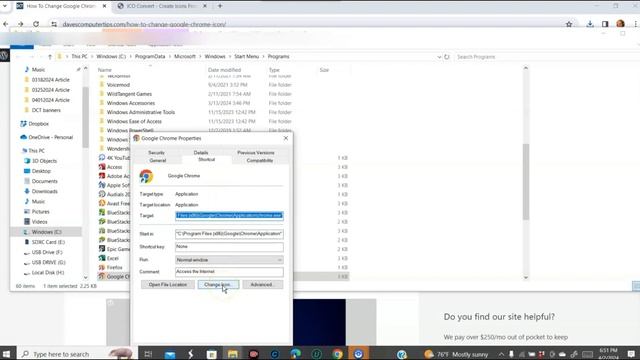The width and height of the screenshot is (640, 360).
Task: Open the Windows Start menu
Action: 6,354
